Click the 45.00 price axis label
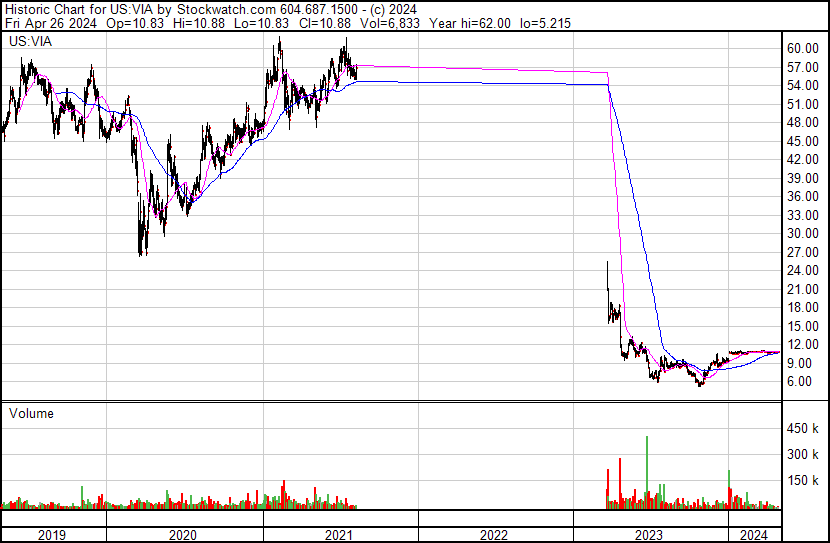Image resolution: width=830 pixels, height=543 pixels. (803, 141)
